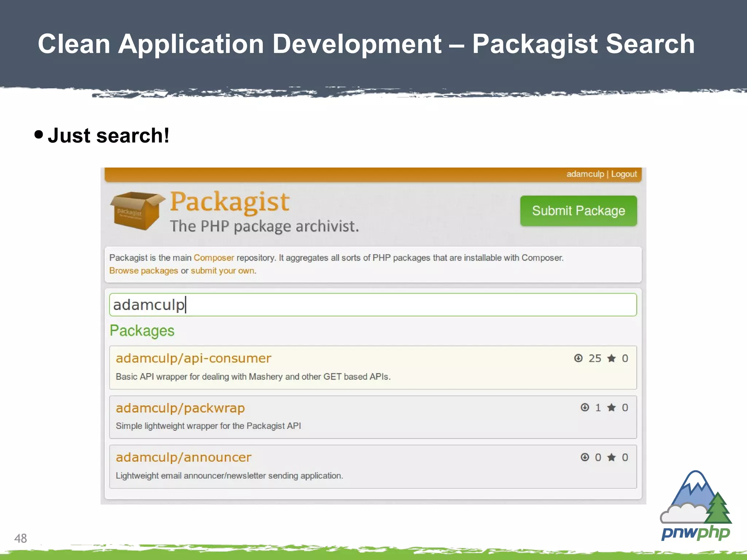
Task: Click the text 'Simple lightweight wrapper for the Packagist API'
Action: click(208, 426)
